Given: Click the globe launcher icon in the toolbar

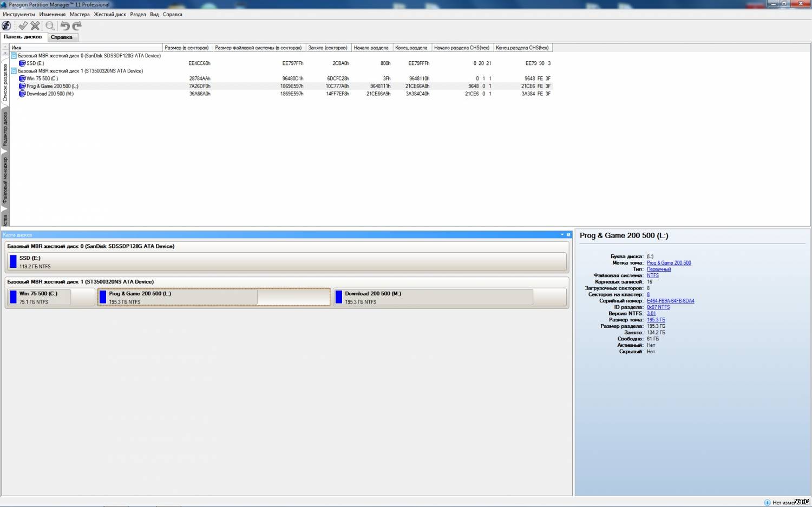Looking at the screenshot, I should [x=6, y=25].
